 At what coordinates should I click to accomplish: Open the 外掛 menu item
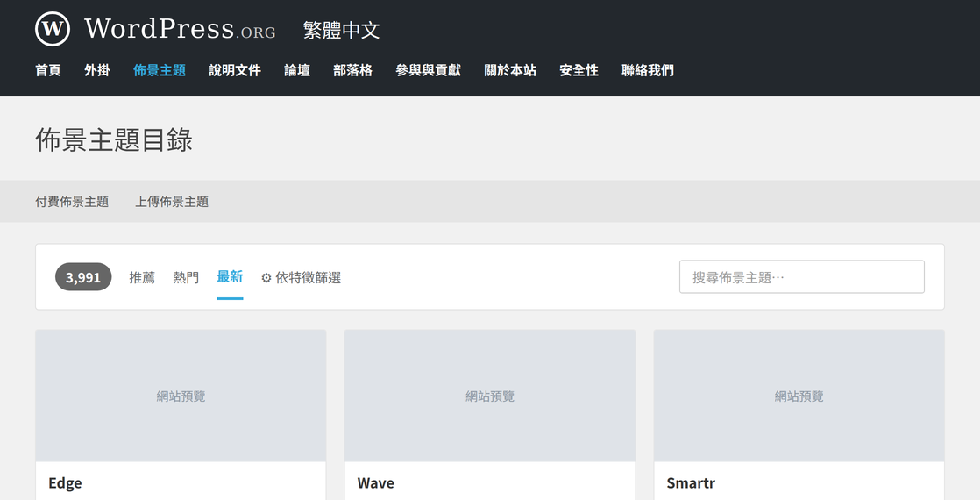(x=97, y=71)
